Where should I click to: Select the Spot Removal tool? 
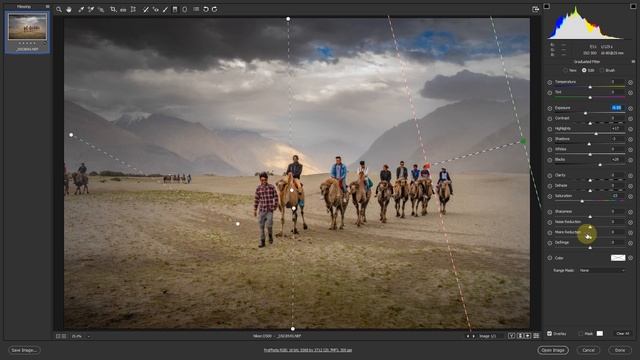click(x=145, y=9)
